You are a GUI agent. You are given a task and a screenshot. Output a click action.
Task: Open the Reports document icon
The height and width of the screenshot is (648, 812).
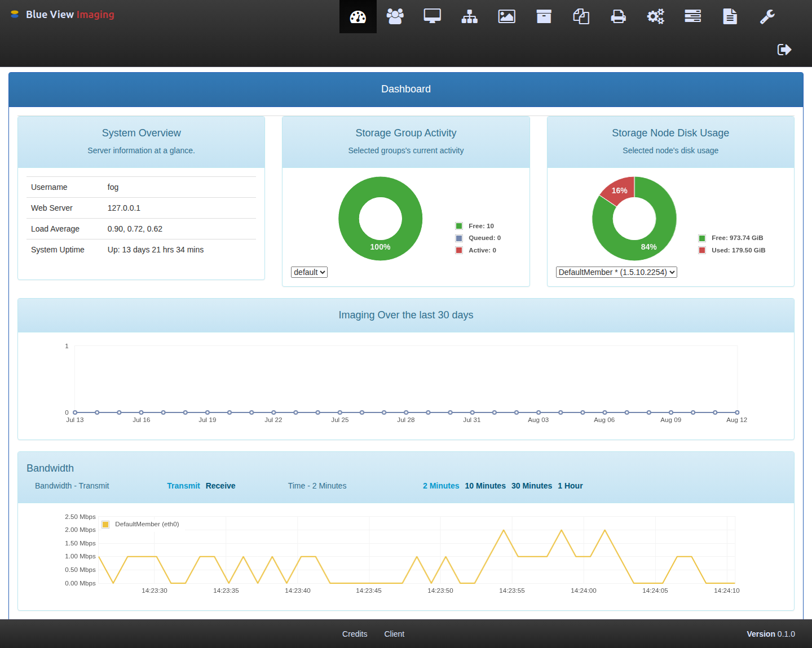point(730,17)
